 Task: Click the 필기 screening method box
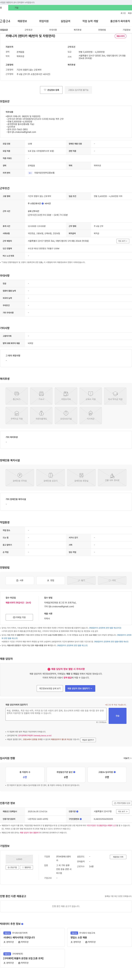coord(81,580)
